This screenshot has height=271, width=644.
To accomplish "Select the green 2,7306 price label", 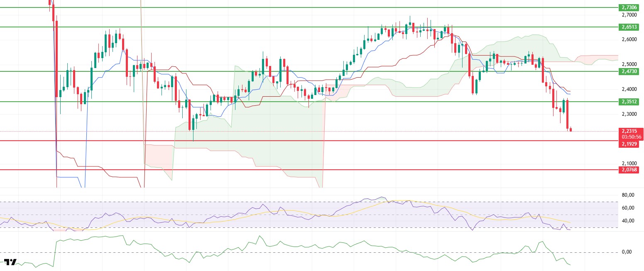I will 629,7.
